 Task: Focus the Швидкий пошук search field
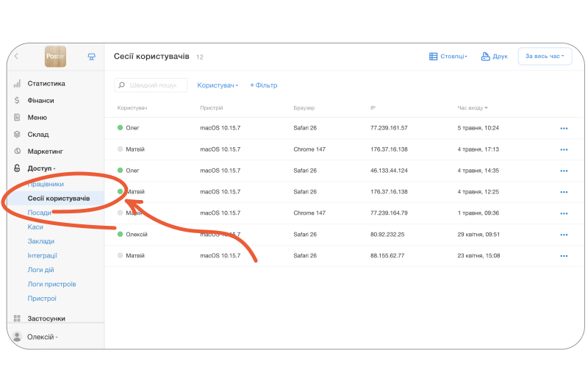click(x=151, y=85)
